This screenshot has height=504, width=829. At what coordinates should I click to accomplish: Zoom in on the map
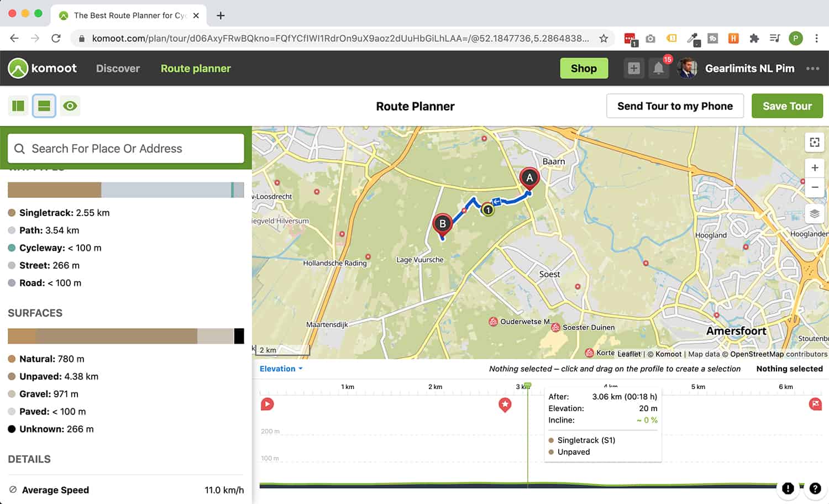click(815, 168)
